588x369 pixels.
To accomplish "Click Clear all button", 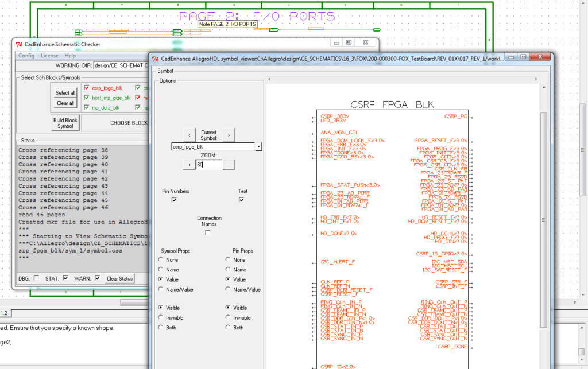I will coord(65,103).
